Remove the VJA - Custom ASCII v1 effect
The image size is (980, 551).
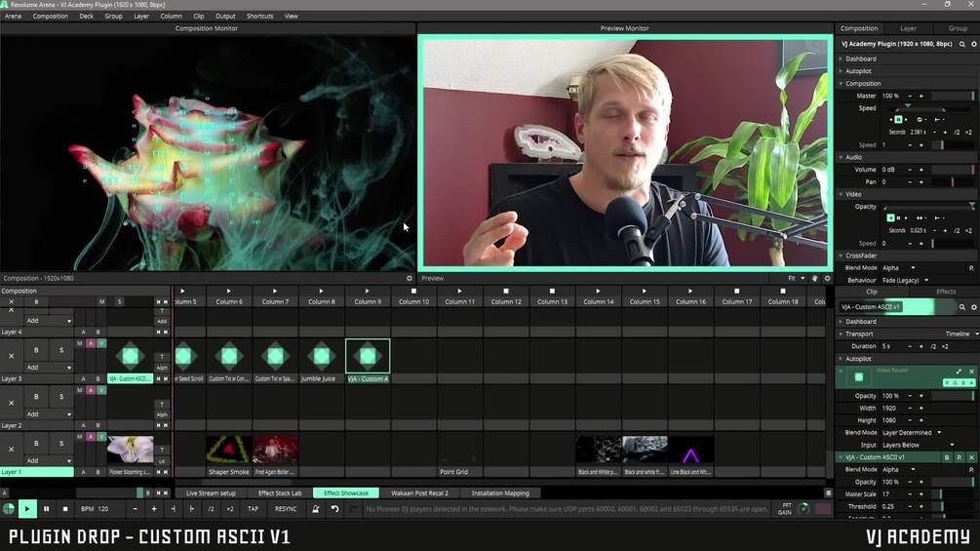pos(972,457)
